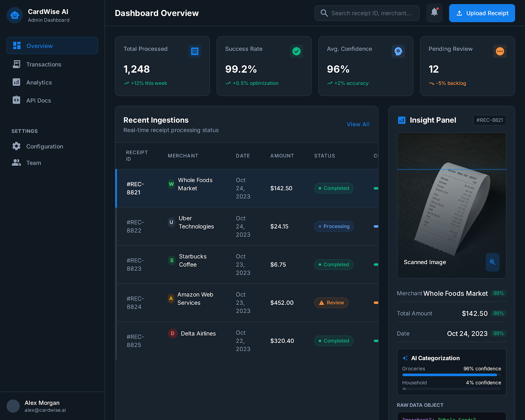Click the Success Rate checkmark icon
This screenshot has width=525, height=420.
(x=296, y=51)
